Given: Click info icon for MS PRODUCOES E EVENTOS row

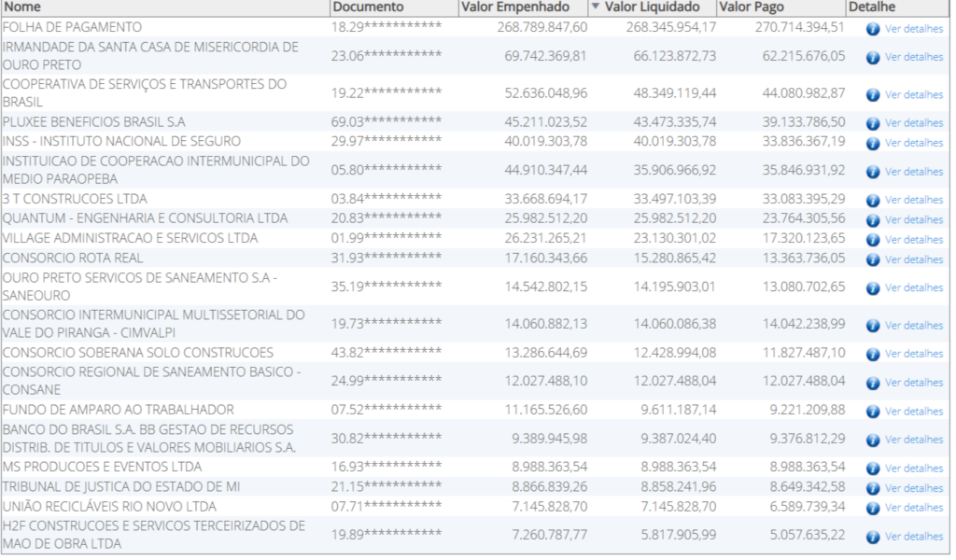Looking at the screenshot, I should pos(873,469).
